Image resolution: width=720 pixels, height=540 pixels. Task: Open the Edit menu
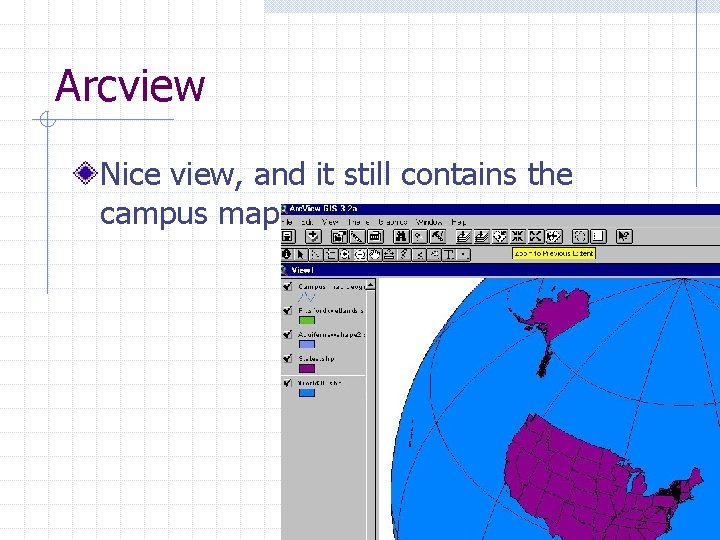coord(307,222)
